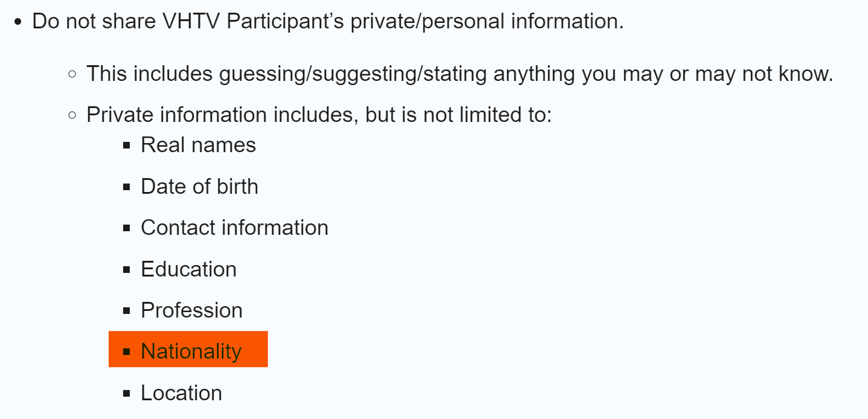868x419 pixels.
Task: Click the square bullet before Contact information
Action: (x=126, y=228)
